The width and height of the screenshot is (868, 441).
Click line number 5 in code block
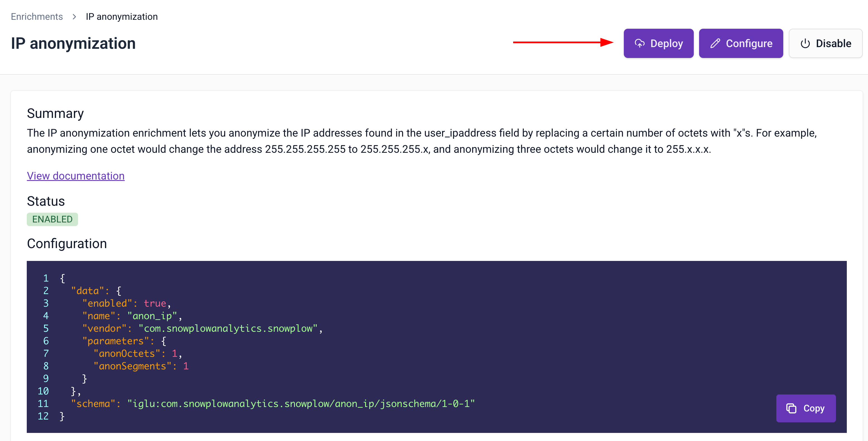[46, 328]
